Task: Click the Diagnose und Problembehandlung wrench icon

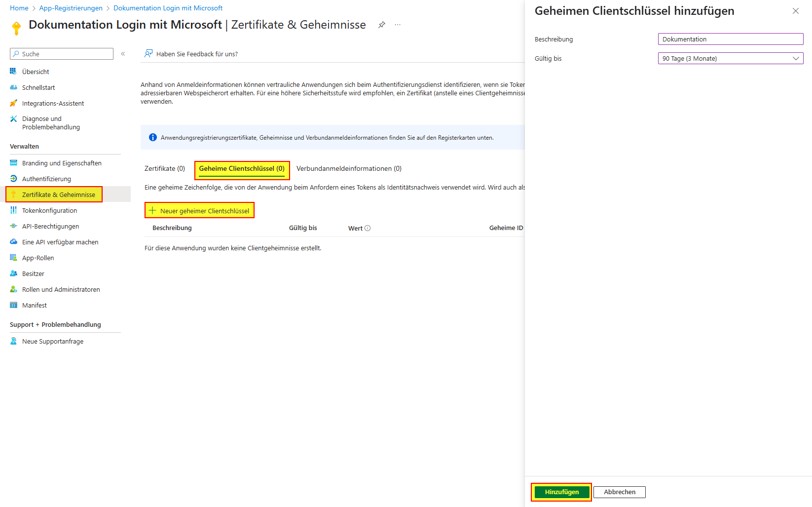Action: pyautogui.click(x=13, y=118)
